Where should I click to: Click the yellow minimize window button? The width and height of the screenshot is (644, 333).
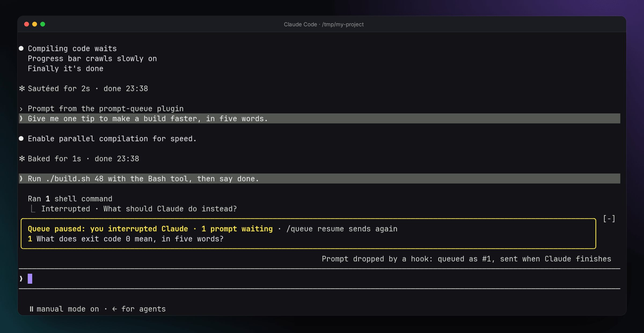coord(35,24)
